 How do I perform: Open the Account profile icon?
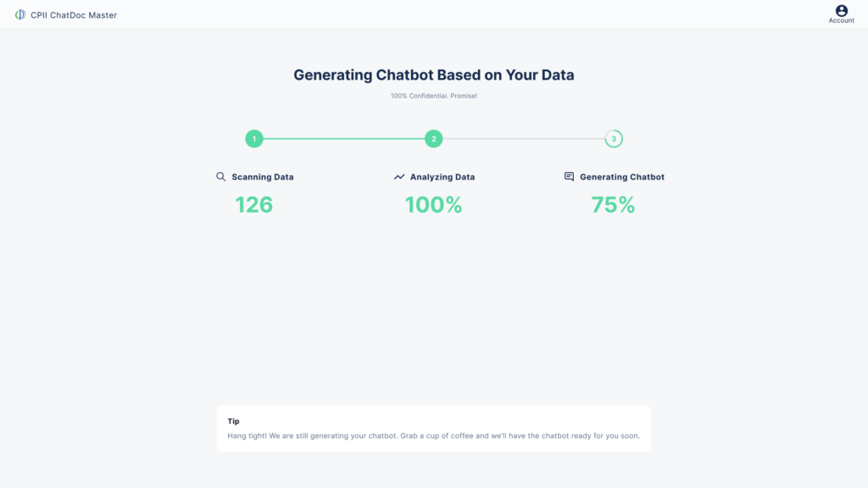pyautogui.click(x=841, y=10)
